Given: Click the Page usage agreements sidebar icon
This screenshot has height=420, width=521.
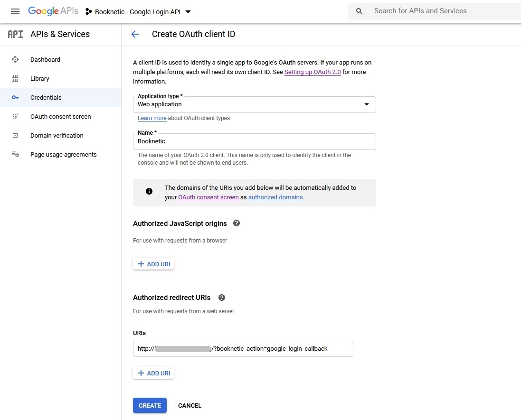Looking at the screenshot, I should pos(15,154).
